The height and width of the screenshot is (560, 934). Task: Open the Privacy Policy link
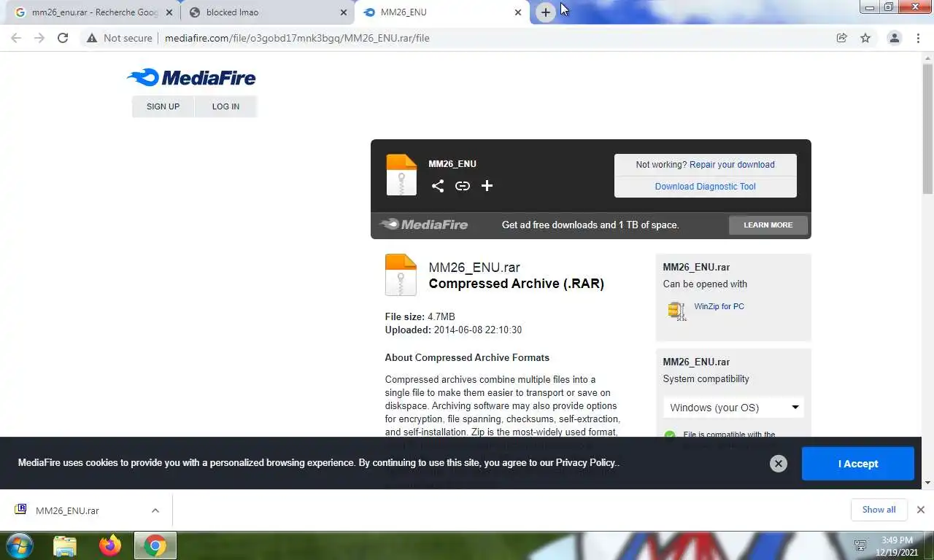tap(586, 462)
